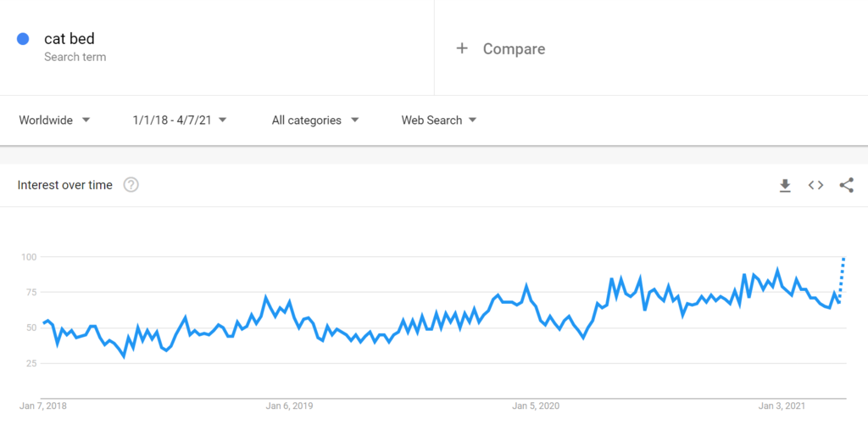Click the plus icon next to Compare
The height and width of the screenshot is (431, 868).
click(x=462, y=48)
